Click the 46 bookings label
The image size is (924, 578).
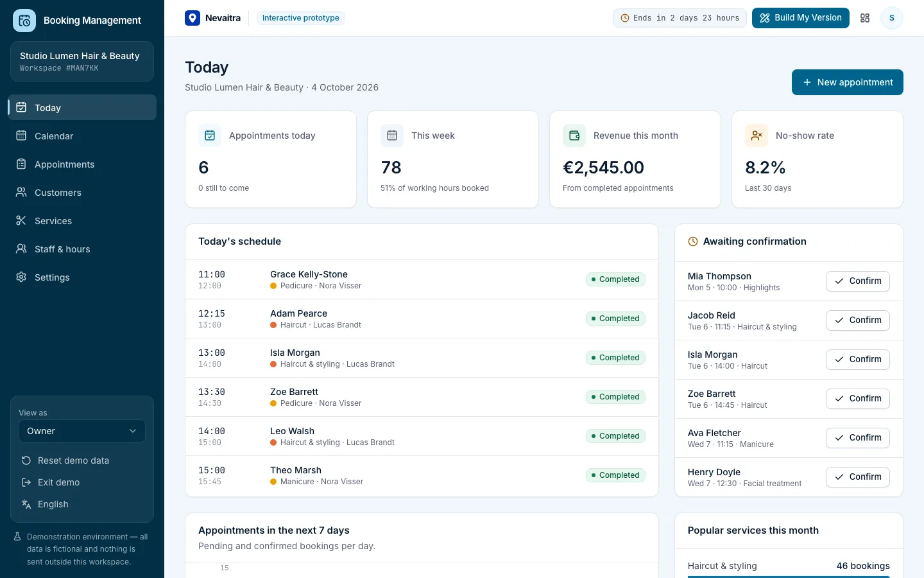pos(863,566)
